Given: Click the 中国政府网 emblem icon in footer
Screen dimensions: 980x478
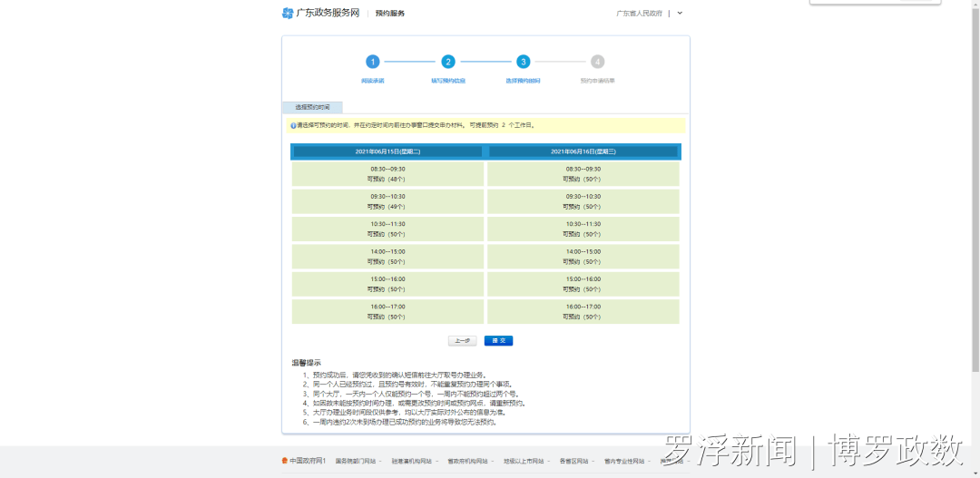Looking at the screenshot, I should coord(285,461).
